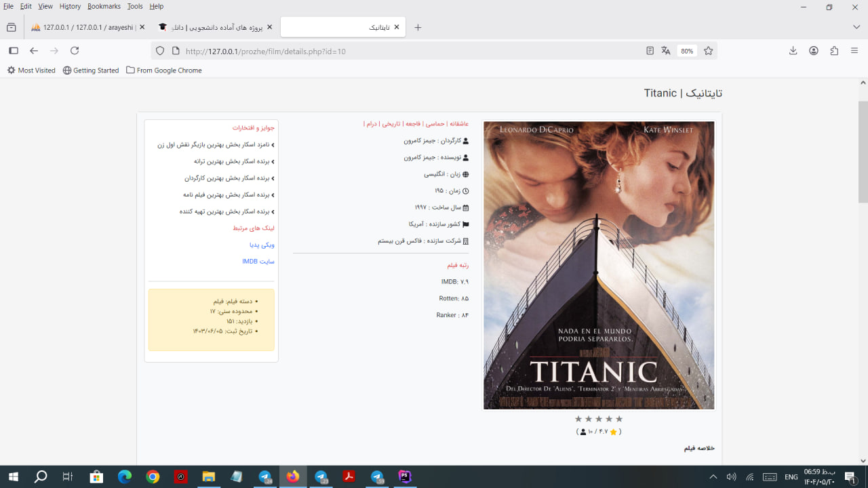Open the tracking protection shield icon
The height and width of the screenshot is (488, 868).
[160, 51]
